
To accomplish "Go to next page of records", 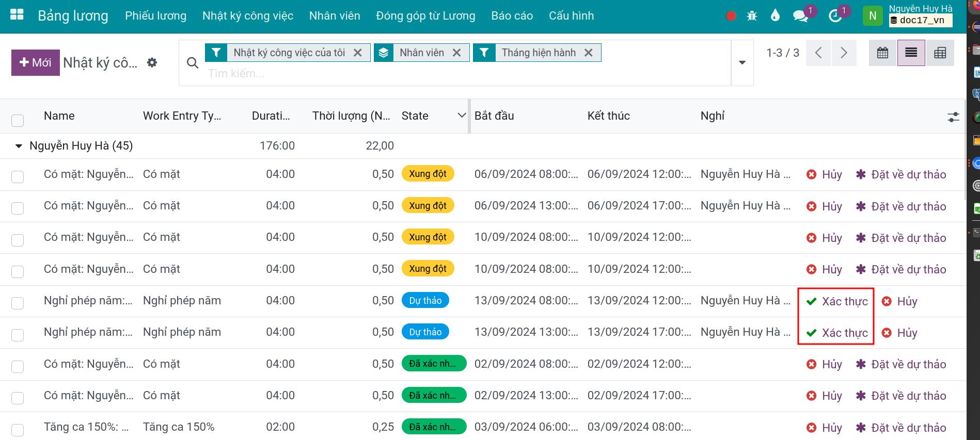I will [x=844, y=53].
